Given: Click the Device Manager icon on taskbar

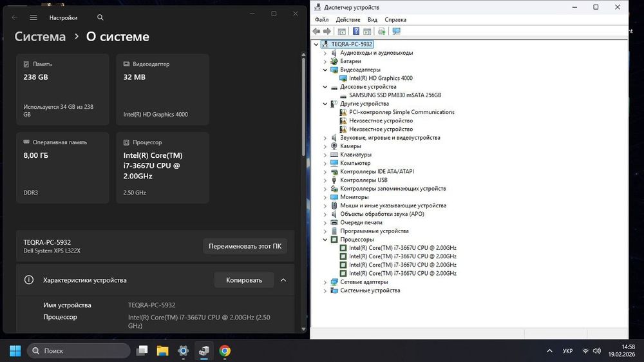Looking at the screenshot, I should [204, 351].
